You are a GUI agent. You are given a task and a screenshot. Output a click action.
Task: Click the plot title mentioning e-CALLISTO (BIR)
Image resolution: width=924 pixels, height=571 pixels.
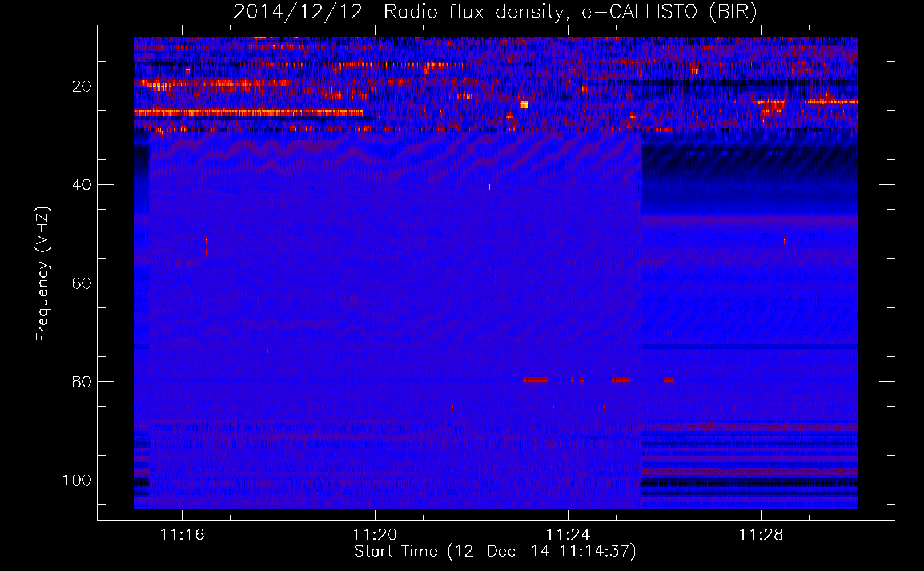coord(495,12)
